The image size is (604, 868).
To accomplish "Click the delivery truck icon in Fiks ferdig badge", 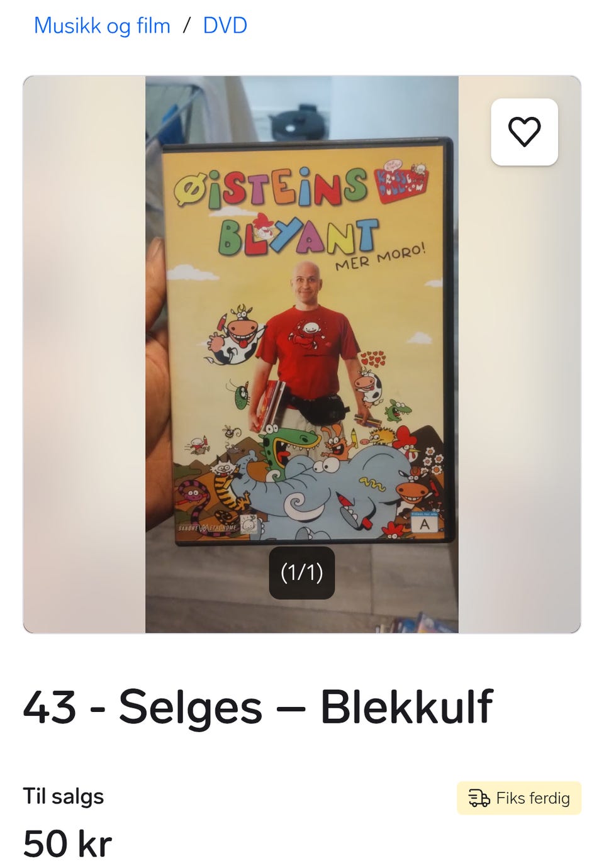I will (x=479, y=798).
